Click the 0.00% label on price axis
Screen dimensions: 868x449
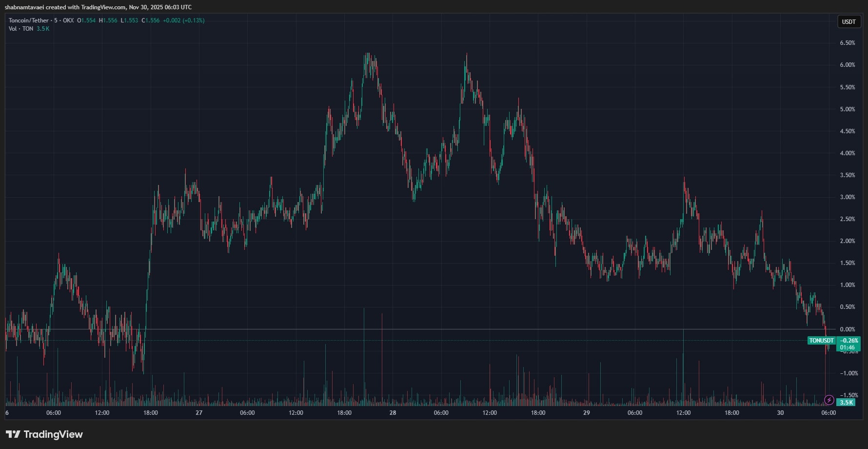coord(847,329)
